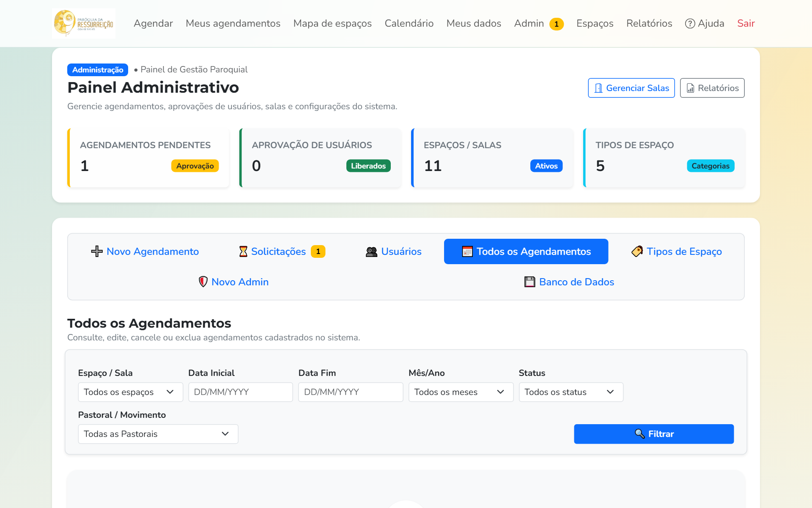Open the Pastoral / Movimento dropdown

pos(158,434)
